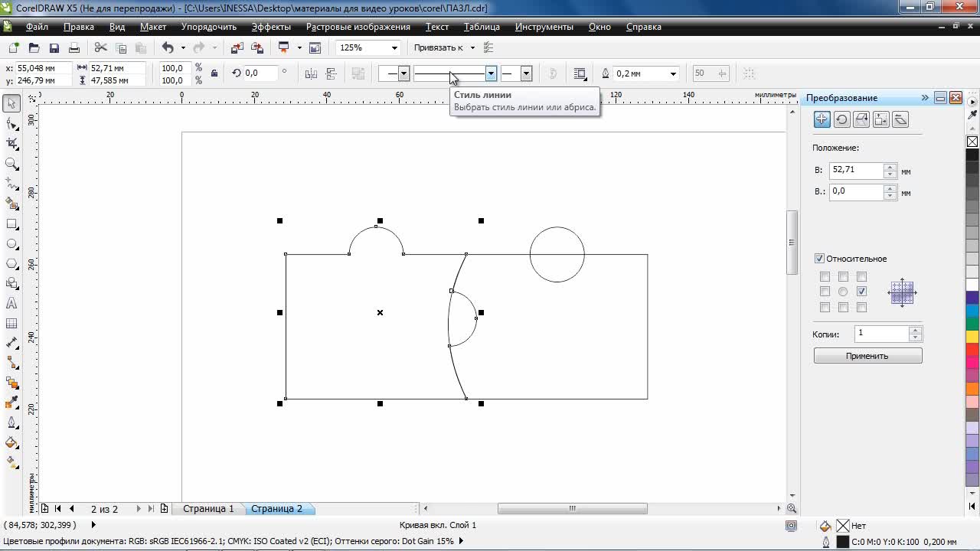
Task: Open the line style dropdown arrow
Action: (x=491, y=73)
